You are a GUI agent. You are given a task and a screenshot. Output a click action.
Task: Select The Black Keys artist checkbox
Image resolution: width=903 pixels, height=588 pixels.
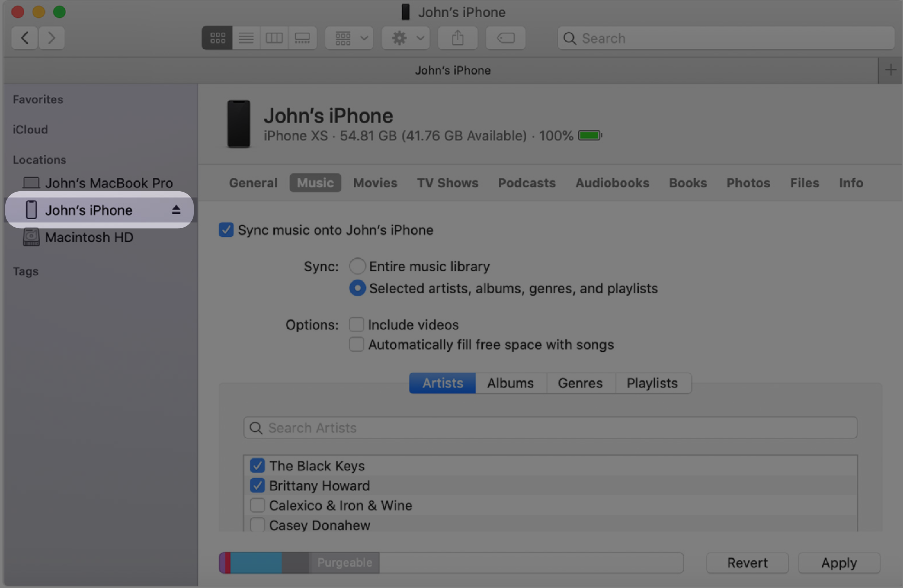coord(257,466)
